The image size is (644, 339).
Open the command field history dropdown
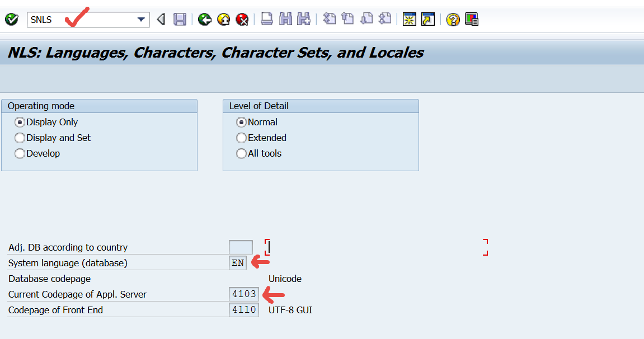[142, 18]
